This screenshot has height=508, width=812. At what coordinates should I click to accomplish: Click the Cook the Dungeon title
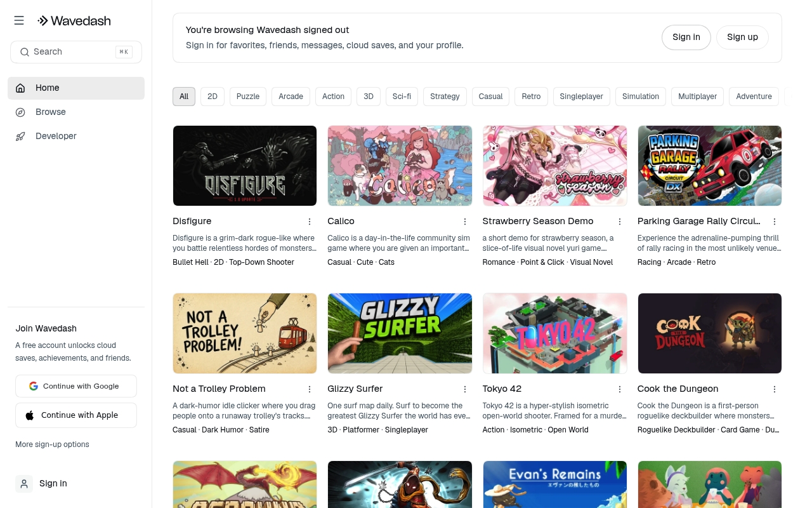(x=678, y=389)
